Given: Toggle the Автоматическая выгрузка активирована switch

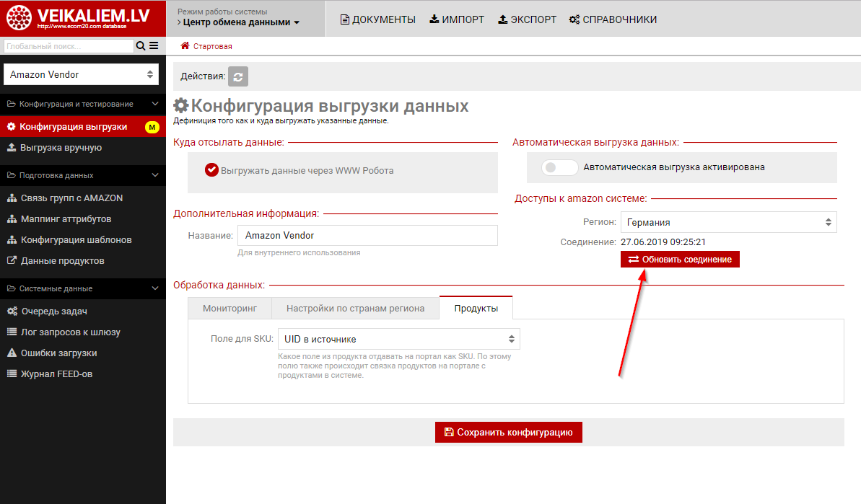Looking at the screenshot, I should tap(560, 167).
